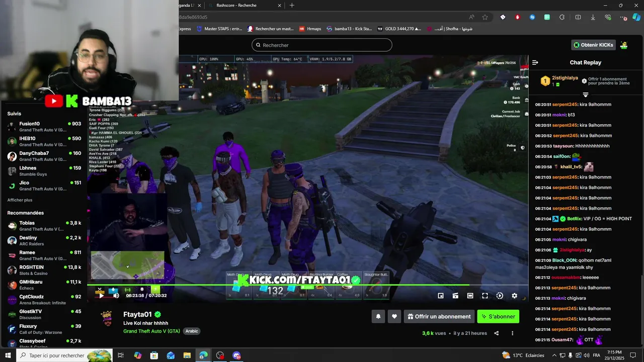Open the Master STAPS bookmark
This screenshot has height=362, width=644.
pyautogui.click(x=219, y=29)
